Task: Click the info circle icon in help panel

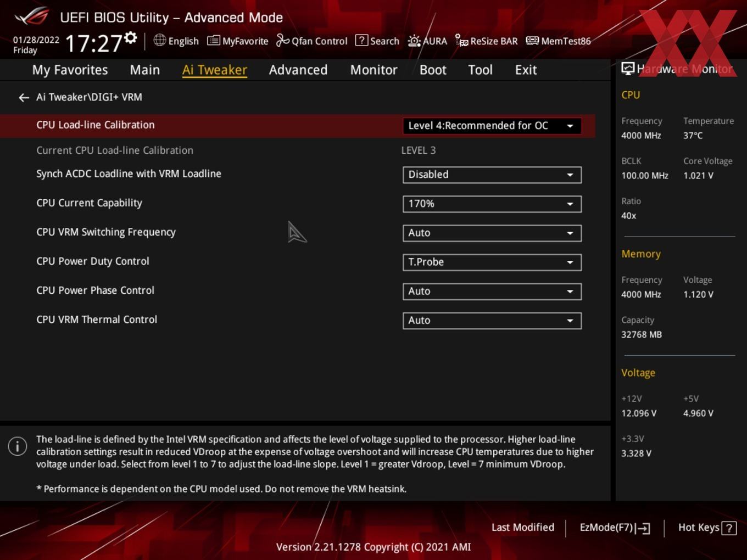Action: click(x=18, y=446)
